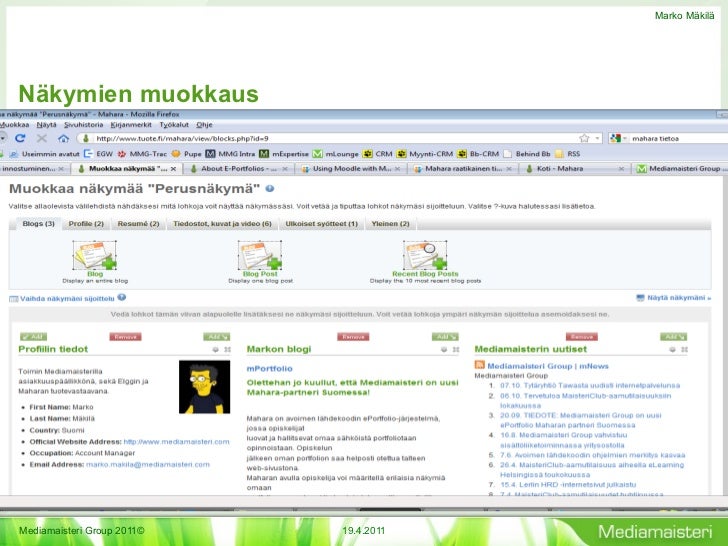Open the Kirjanmerkit menu
Viewport: 728px width, 546px height.
pos(131,125)
